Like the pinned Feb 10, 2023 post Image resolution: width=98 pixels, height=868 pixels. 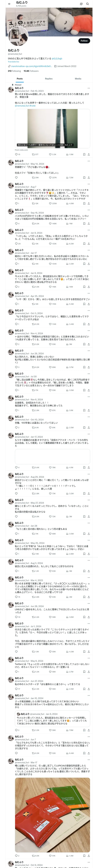(x=52, y=154)
